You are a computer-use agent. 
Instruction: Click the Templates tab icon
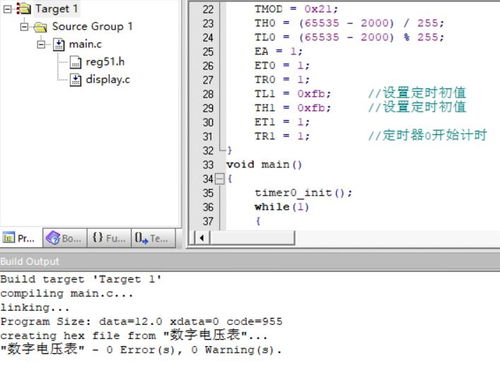click(x=141, y=238)
